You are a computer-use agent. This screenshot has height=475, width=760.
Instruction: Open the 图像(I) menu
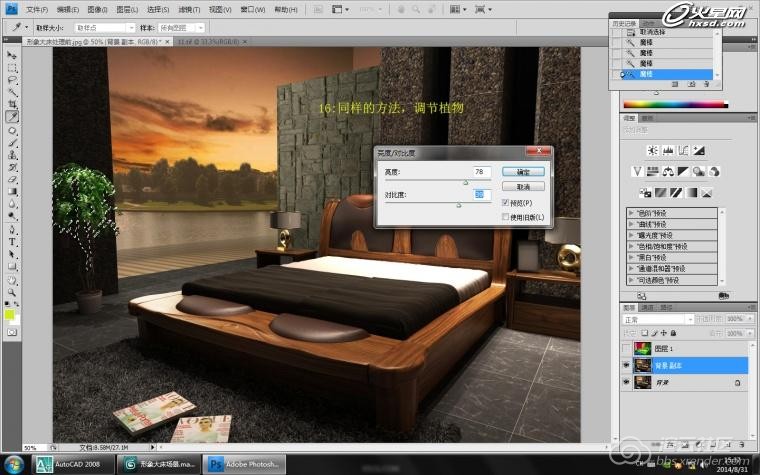point(96,9)
